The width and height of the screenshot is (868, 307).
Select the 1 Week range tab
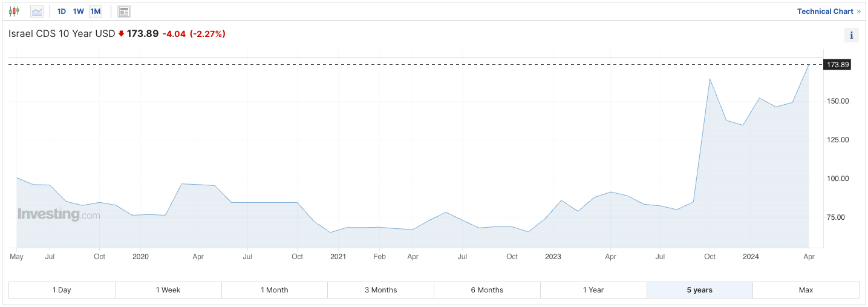(x=168, y=290)
